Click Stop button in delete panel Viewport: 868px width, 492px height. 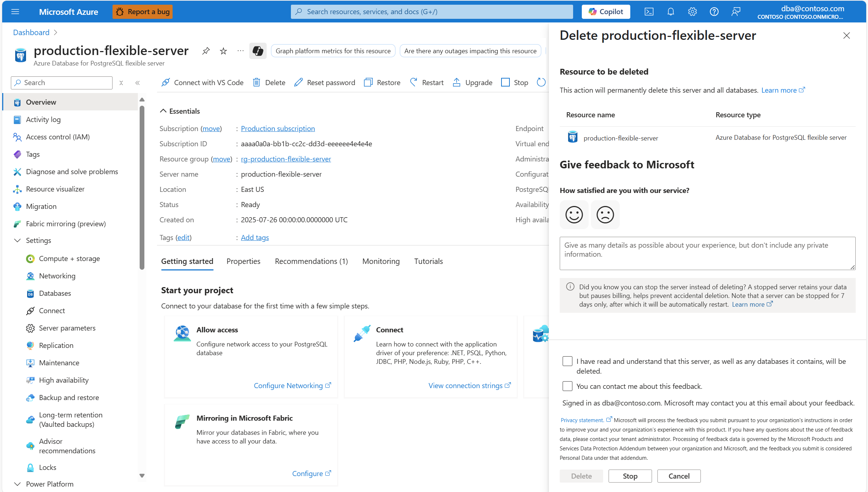tap(630, 476)
